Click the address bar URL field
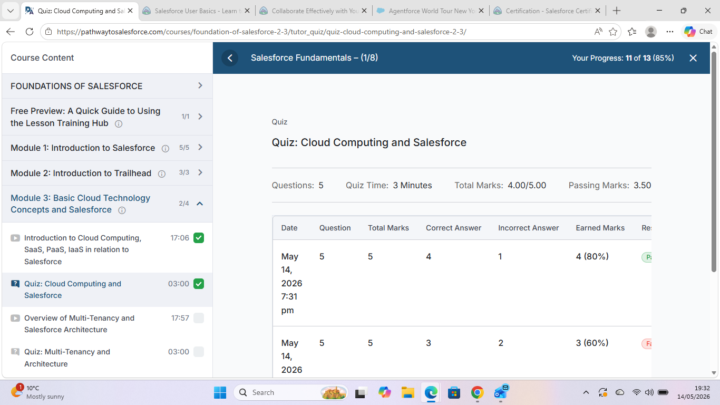Viewport: 720px width, 405px height. (x=321, y=32)
